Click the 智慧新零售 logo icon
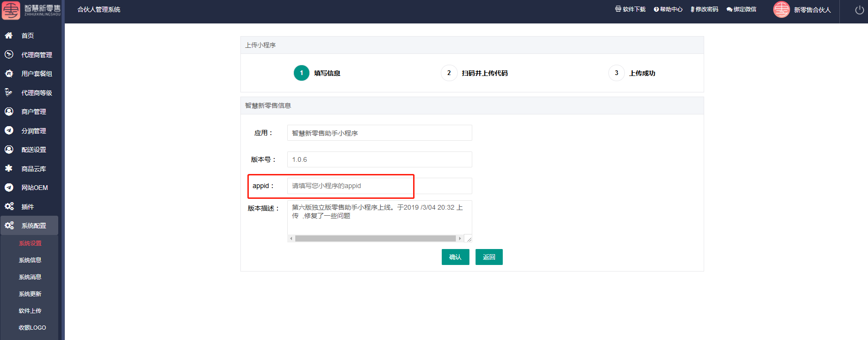This screenshot has height=340, width=868. tap(11, 10)
